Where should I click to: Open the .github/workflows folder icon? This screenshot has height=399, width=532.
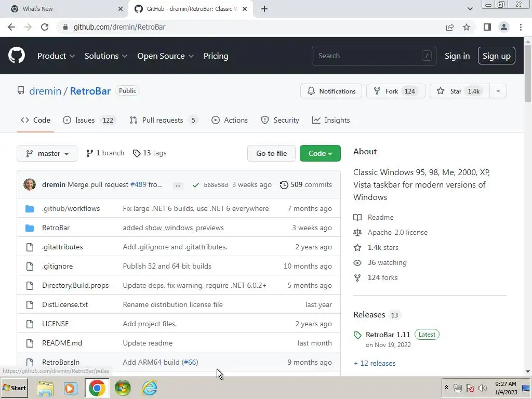(30, 209)
